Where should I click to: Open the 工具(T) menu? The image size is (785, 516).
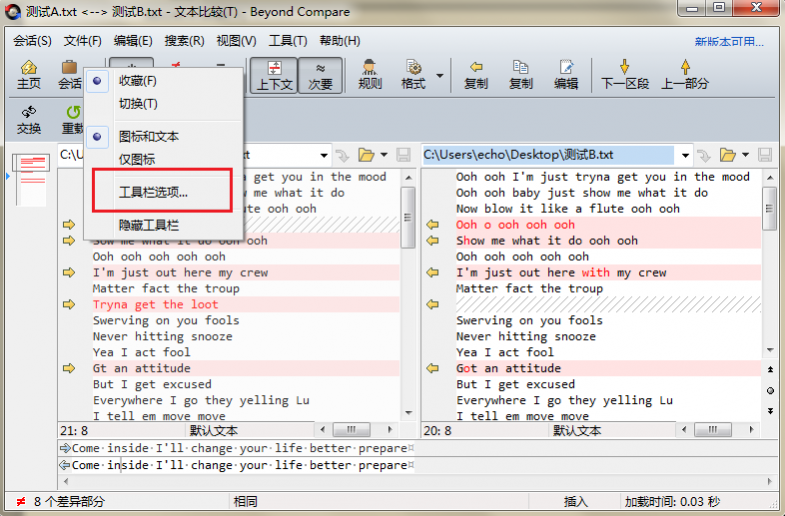click(x=288, y=41)
